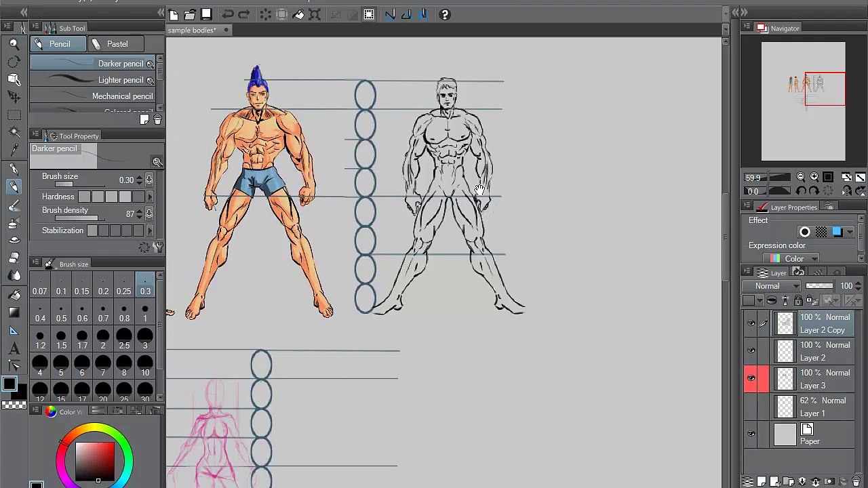Click the layer opacity slider
The width and height of the screenshot is (868, 488).
[x=819, y=286]
